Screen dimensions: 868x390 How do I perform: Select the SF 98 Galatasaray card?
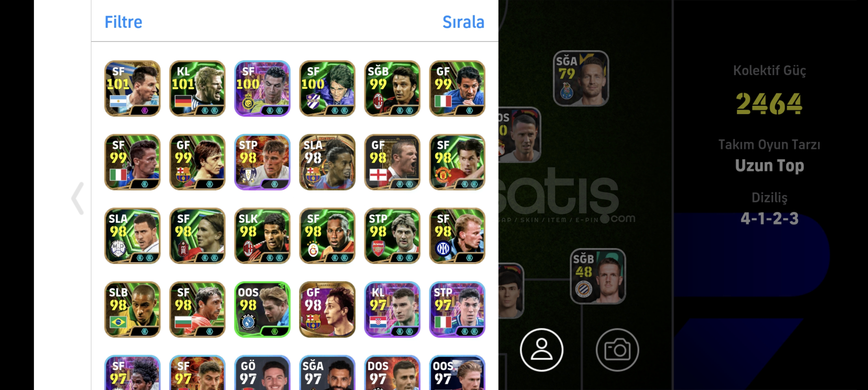pos(327,236)
